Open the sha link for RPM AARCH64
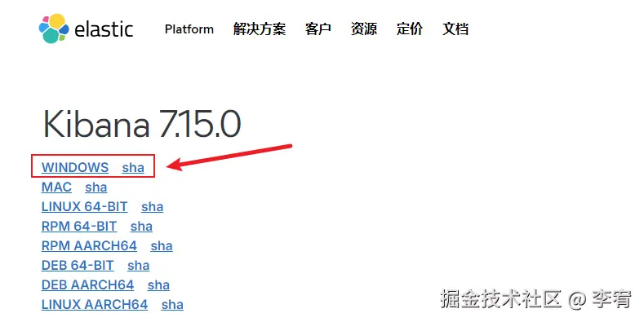This screenshot has height=322, width=644. click(x=162, y=245)
